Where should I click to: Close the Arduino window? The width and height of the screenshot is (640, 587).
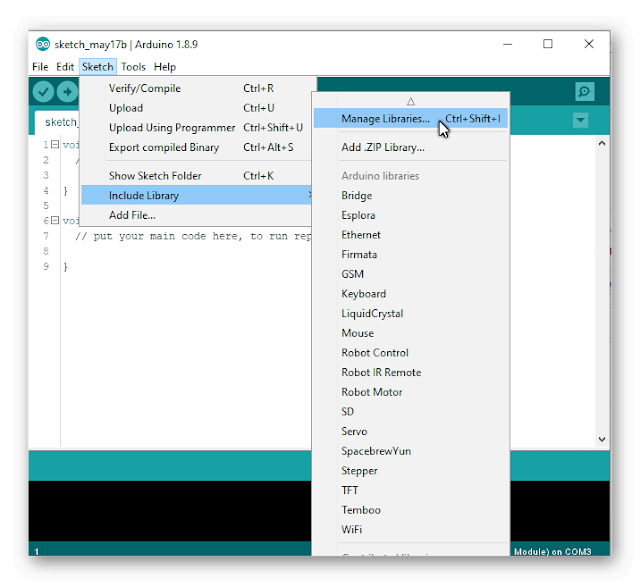[589, 44]
